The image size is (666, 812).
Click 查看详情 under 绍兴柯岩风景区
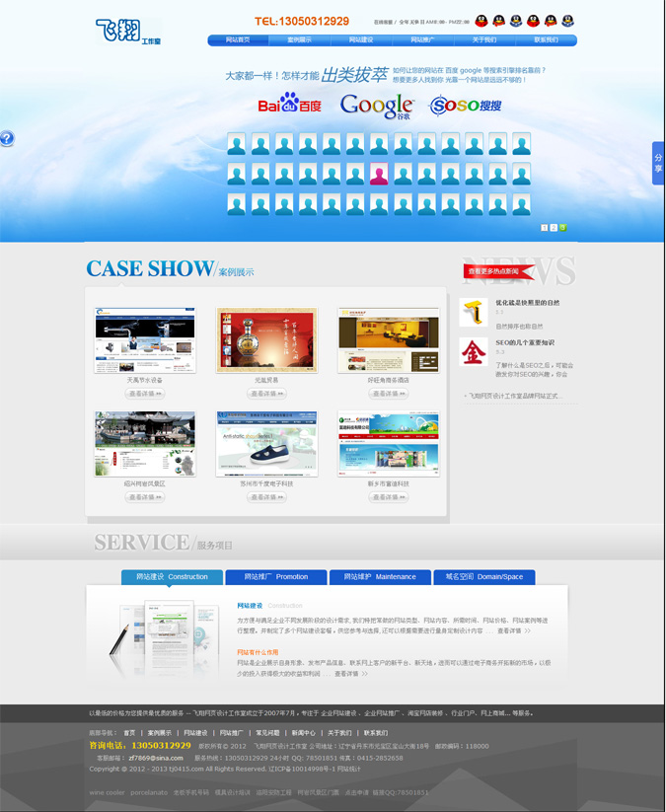pos(145,497)
